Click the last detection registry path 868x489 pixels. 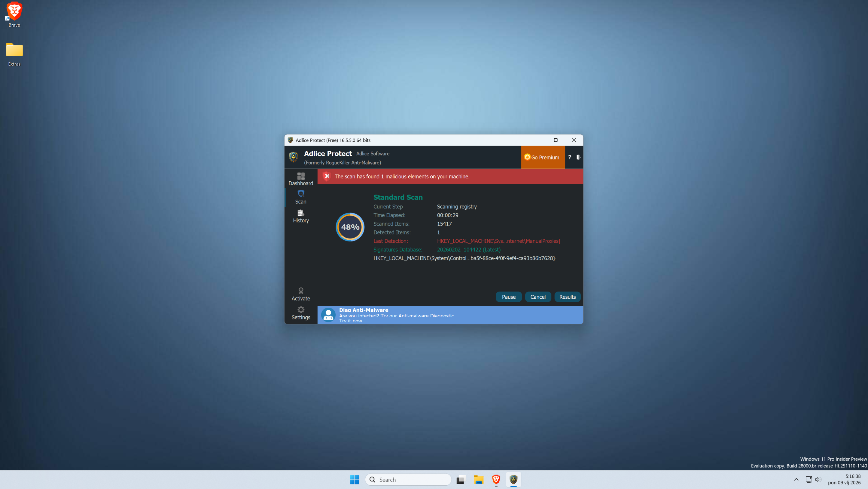coord(498,241)
